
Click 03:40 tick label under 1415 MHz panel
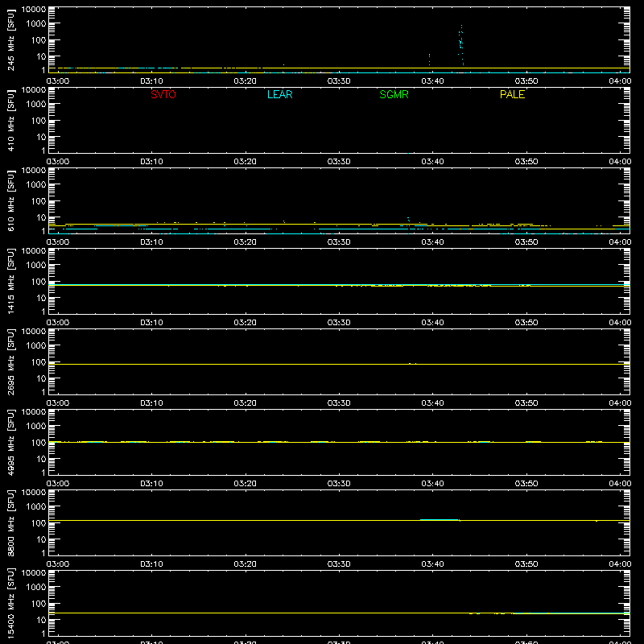432,323
